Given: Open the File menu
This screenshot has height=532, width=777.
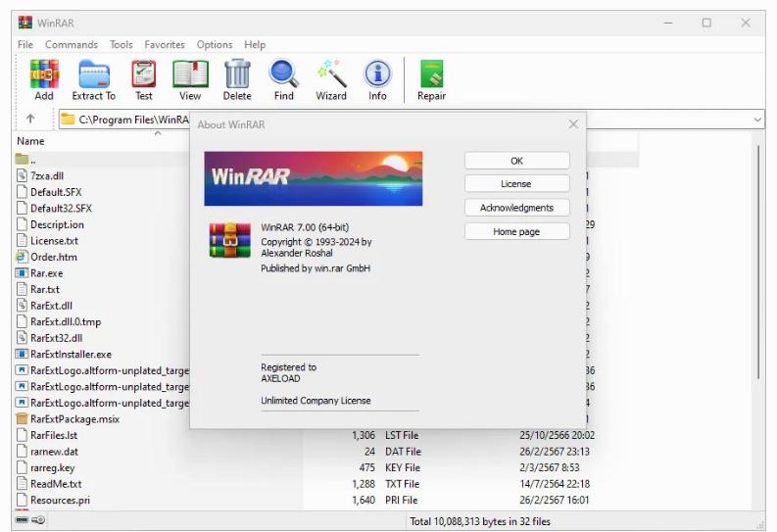Looking at the screenshot, I should (25, 45).
